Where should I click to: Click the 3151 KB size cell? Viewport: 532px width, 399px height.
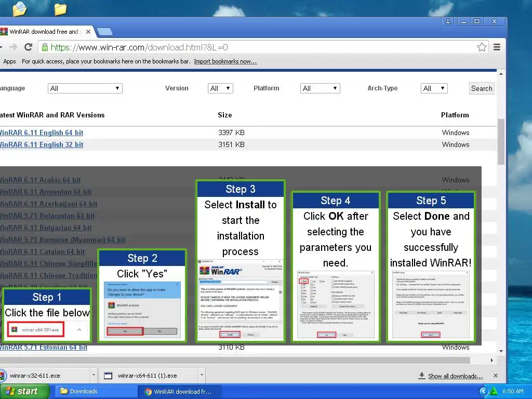(231, 144)
